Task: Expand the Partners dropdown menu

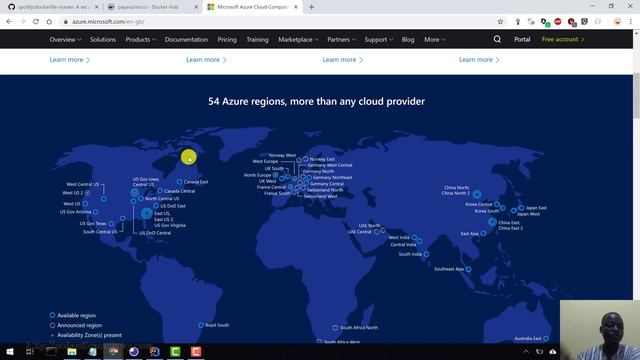Action: tap(342, 39)
